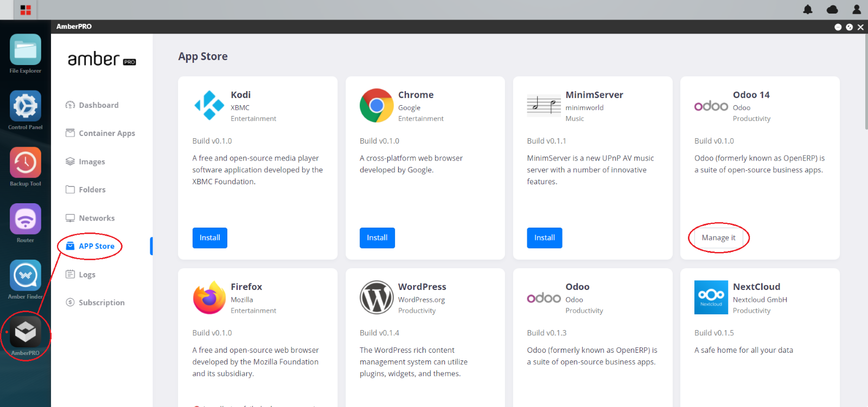Open Images in the sidebar

click(x=85, y=161)
